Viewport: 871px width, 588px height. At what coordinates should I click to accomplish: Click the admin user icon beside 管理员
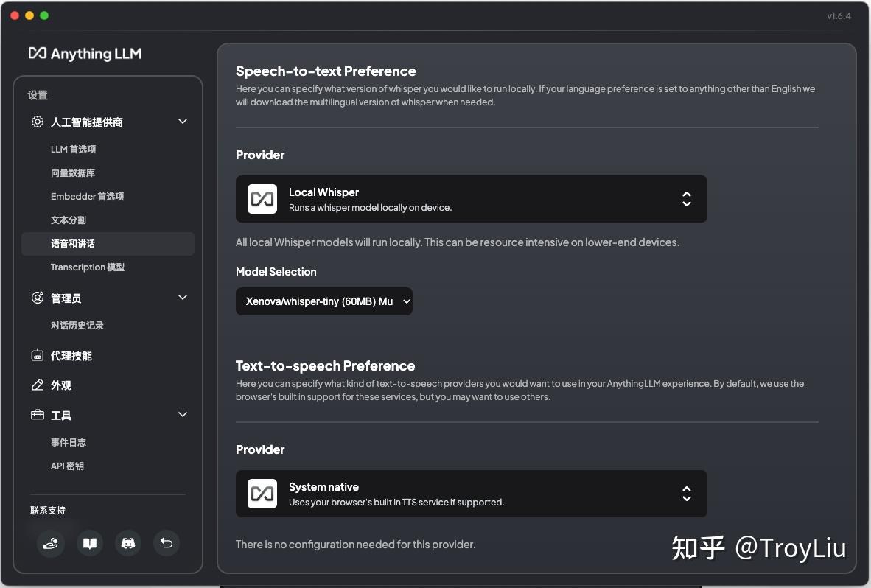(38, 298)
